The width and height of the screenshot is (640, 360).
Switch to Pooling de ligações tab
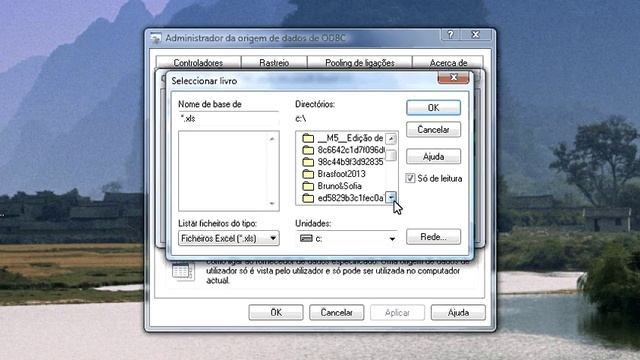point(360,63)
